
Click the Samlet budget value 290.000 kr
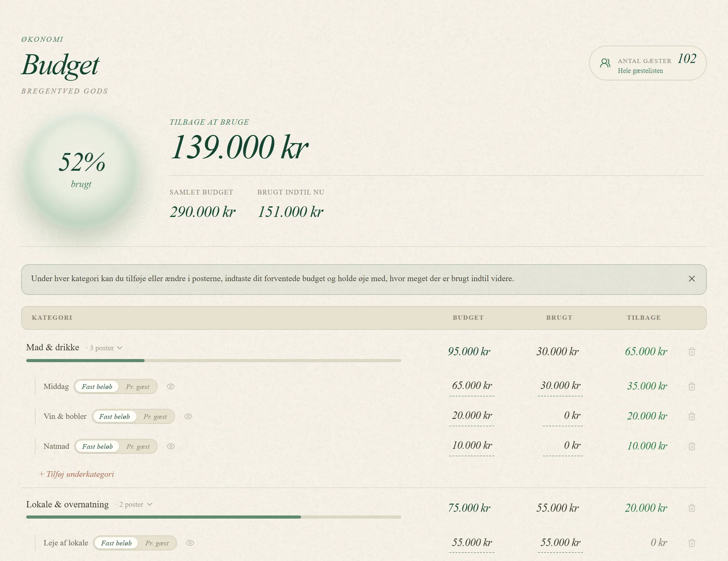(x=202, y=212)
